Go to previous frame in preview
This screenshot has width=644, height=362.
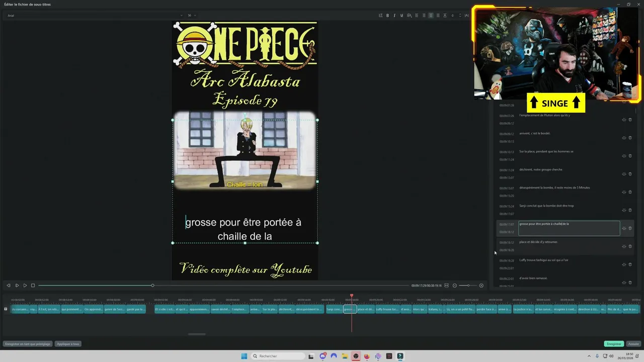click(9, 286)
